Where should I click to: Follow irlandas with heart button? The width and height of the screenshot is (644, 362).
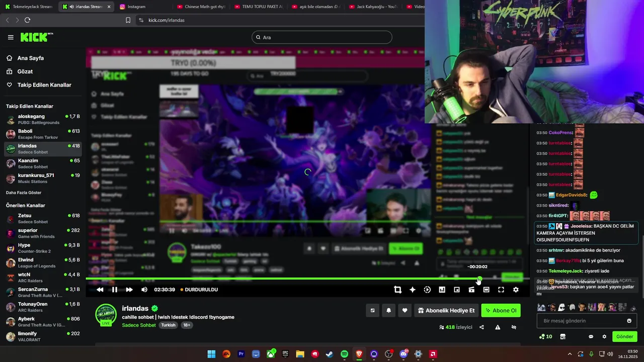pyautogui.click(x=405, y=311)
